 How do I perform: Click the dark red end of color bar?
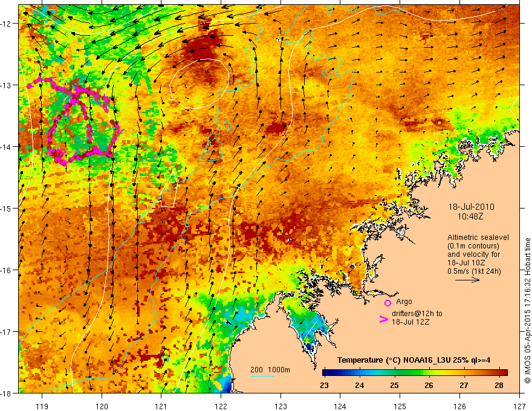click(504, 372)
